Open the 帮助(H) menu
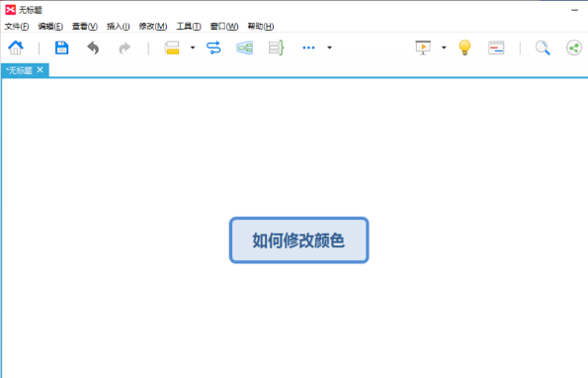Screen dimensions: 588x378 (261, 27)
